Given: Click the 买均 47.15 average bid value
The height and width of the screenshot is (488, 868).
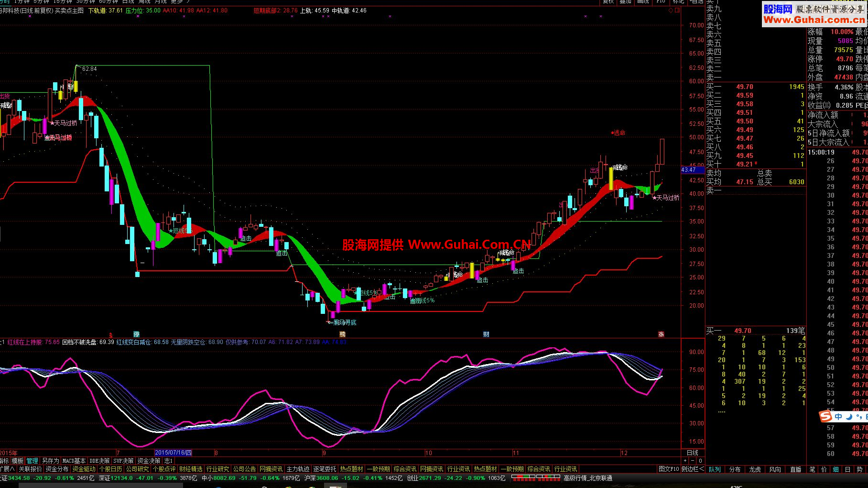Looking at the screenshot, I should coord(744,182).
